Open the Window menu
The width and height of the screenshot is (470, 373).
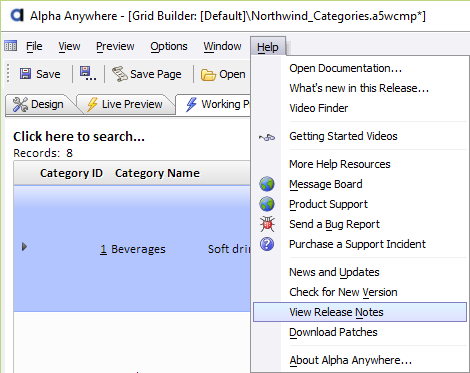click(222, 46)
